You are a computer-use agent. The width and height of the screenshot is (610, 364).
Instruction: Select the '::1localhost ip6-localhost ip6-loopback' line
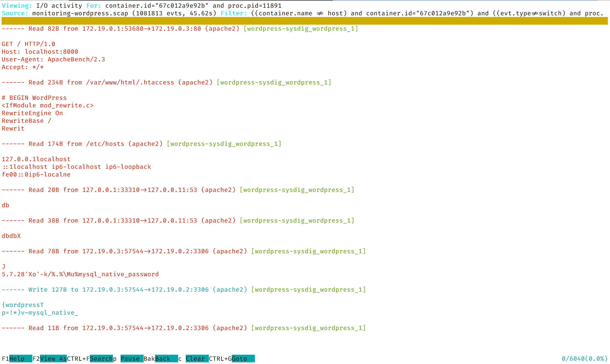76,167
